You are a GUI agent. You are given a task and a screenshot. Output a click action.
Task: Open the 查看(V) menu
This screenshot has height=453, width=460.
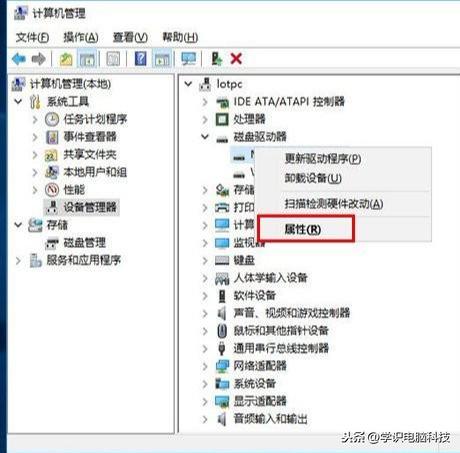click(130, 37)
